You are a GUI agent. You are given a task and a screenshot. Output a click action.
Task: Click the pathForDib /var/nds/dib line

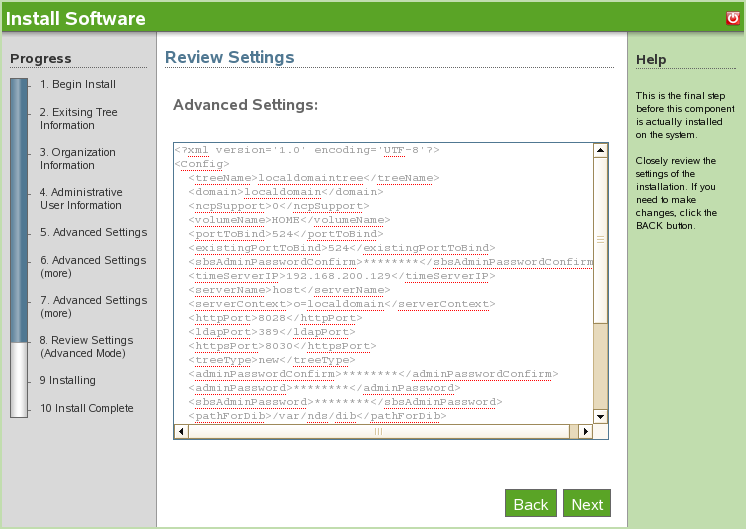pos(317,416)
